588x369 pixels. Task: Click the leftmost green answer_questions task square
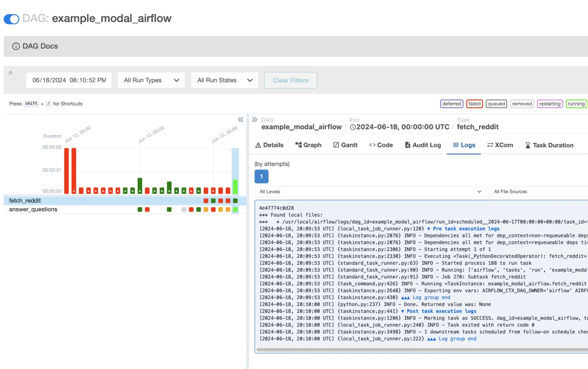pos(140,209)
